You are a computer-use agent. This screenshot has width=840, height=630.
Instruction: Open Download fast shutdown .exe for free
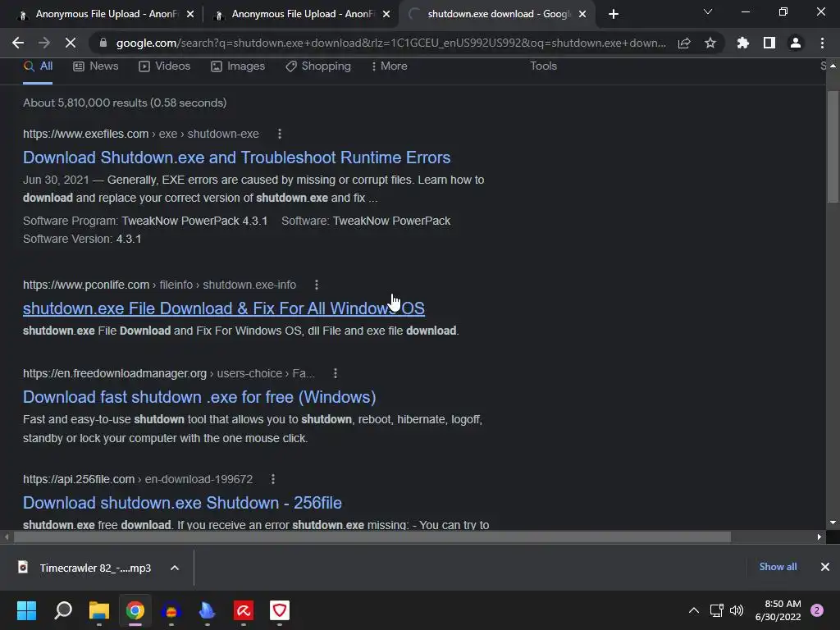pos(199,397)
